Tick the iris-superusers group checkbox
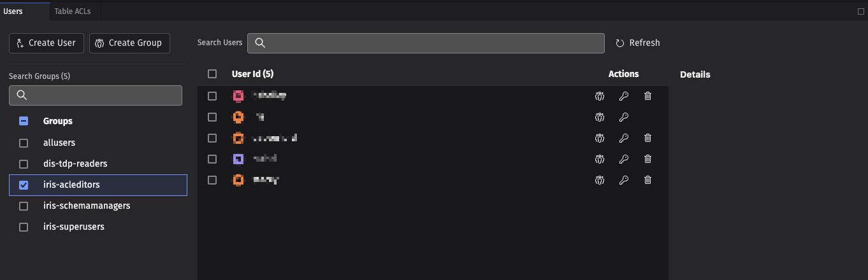This screenshot has height=280, width=868. (x=24, y=227)
